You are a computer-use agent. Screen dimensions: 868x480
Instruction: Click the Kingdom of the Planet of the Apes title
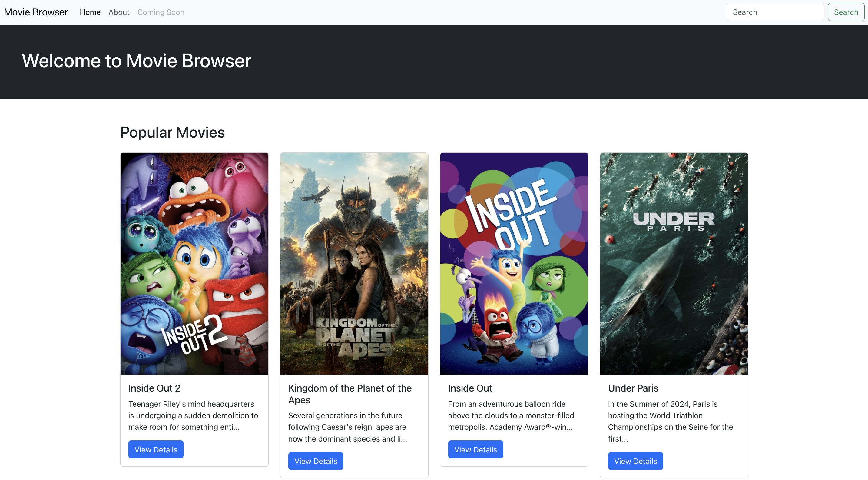[350, 394]
